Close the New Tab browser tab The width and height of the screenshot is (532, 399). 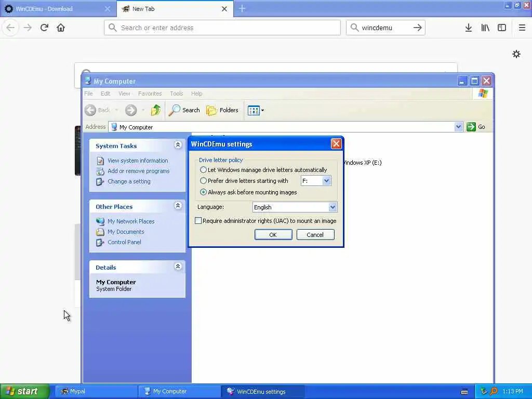[x=224, y=9]
